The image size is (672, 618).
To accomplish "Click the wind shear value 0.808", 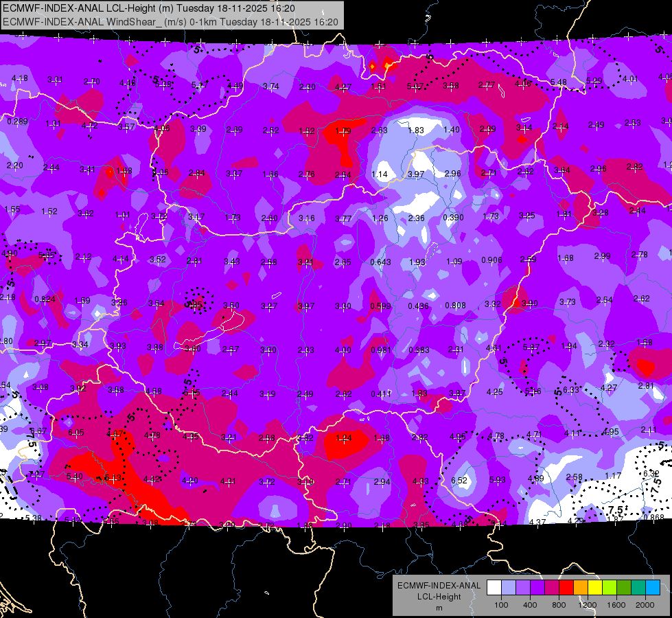I will (x=456, y=306).
